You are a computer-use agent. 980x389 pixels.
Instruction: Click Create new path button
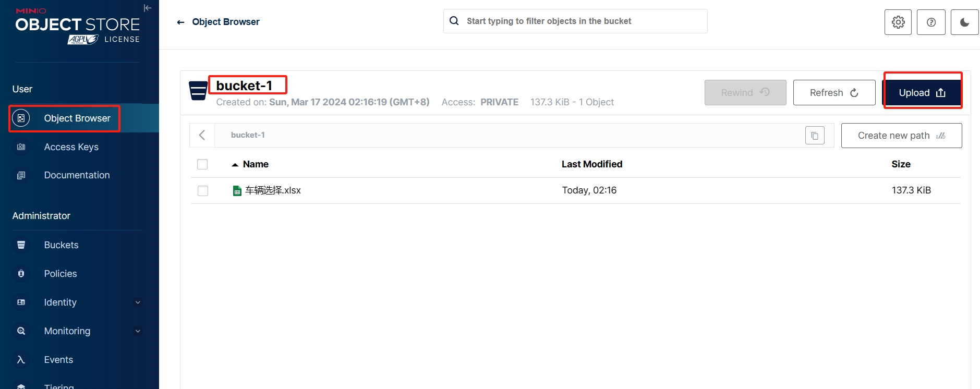point(901,136)
